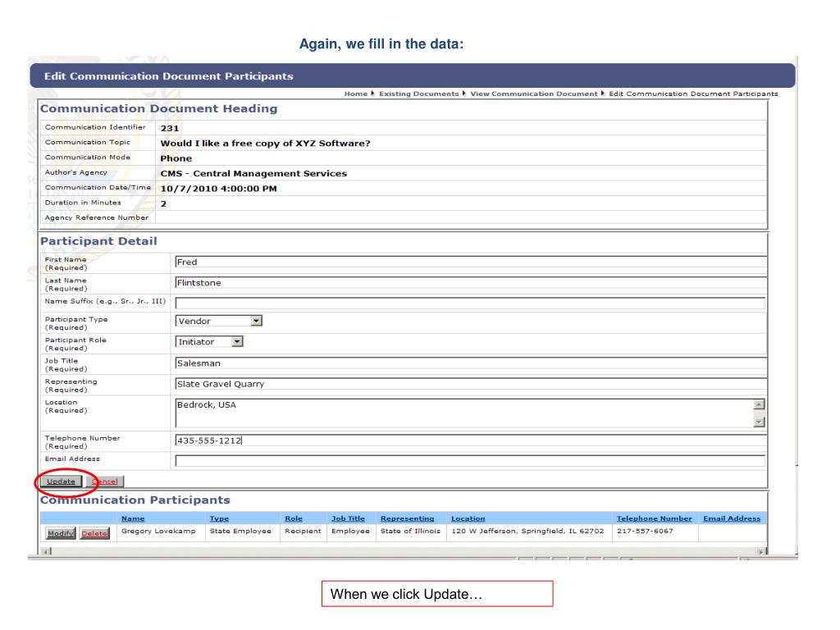
Task: Select 'CMS - Central Management Services' text
Action: tap(253, 174)
